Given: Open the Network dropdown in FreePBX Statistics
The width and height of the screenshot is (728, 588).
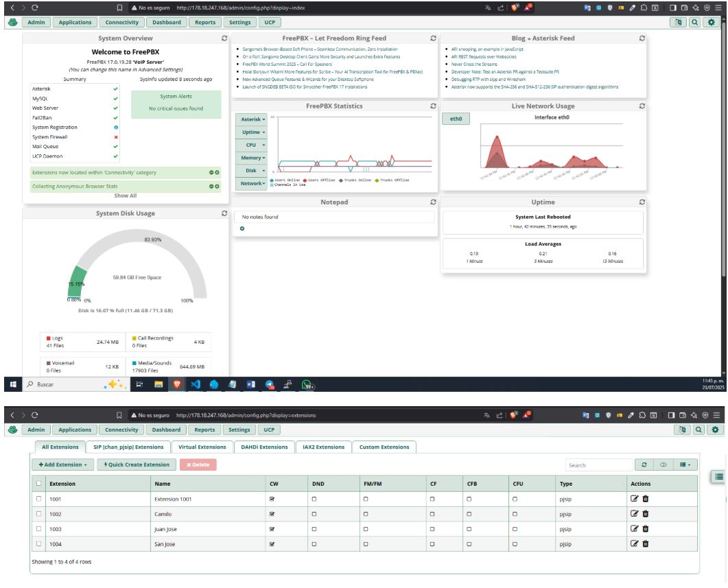Looking at the screenshot, I should [252, 184].
